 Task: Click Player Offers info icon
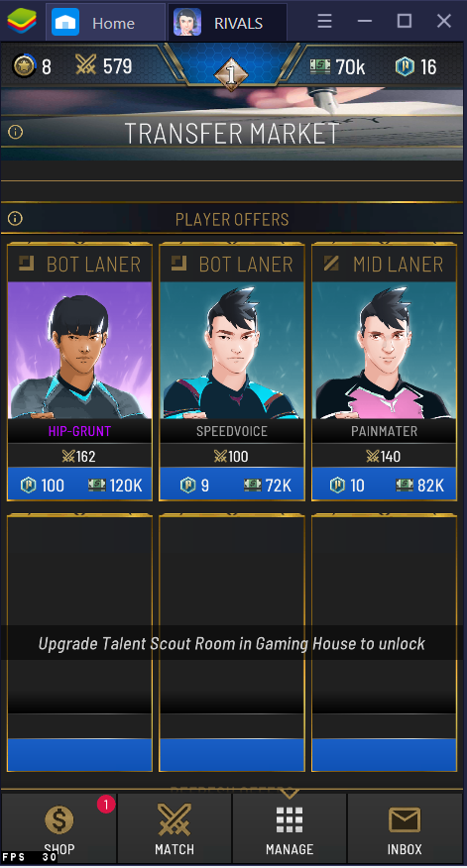(x=16, y=219)
